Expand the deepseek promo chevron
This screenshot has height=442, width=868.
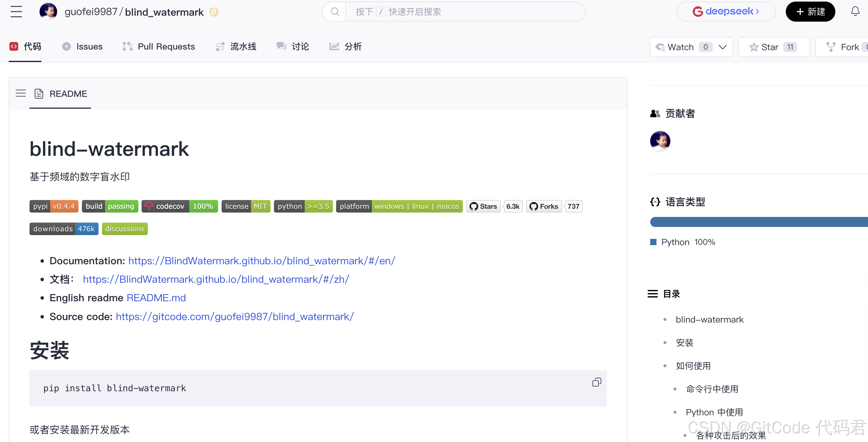[757, 12]
